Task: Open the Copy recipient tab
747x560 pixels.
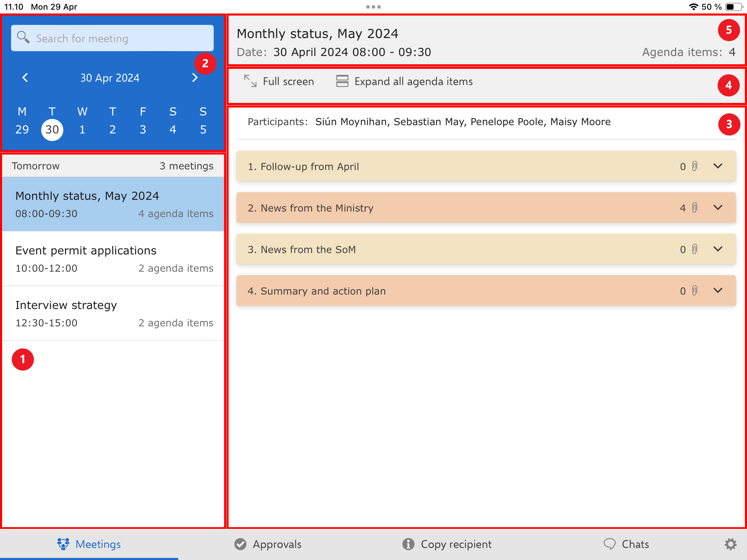Action: pos(447,544)
